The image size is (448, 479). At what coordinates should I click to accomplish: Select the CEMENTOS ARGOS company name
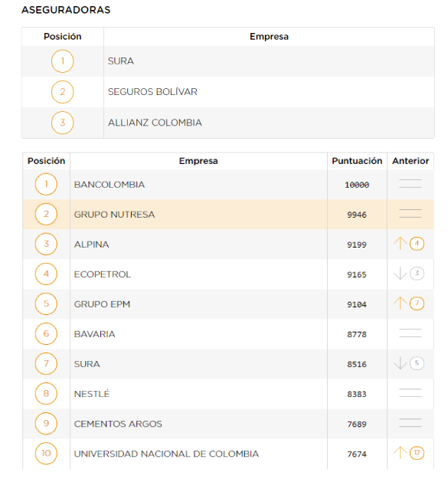click(118, 424)
